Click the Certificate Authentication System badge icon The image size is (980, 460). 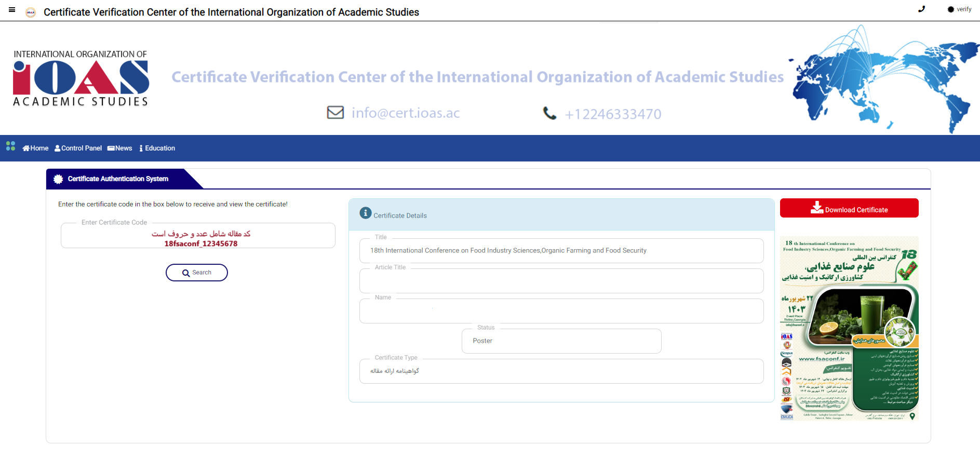[x=58, y=179]
